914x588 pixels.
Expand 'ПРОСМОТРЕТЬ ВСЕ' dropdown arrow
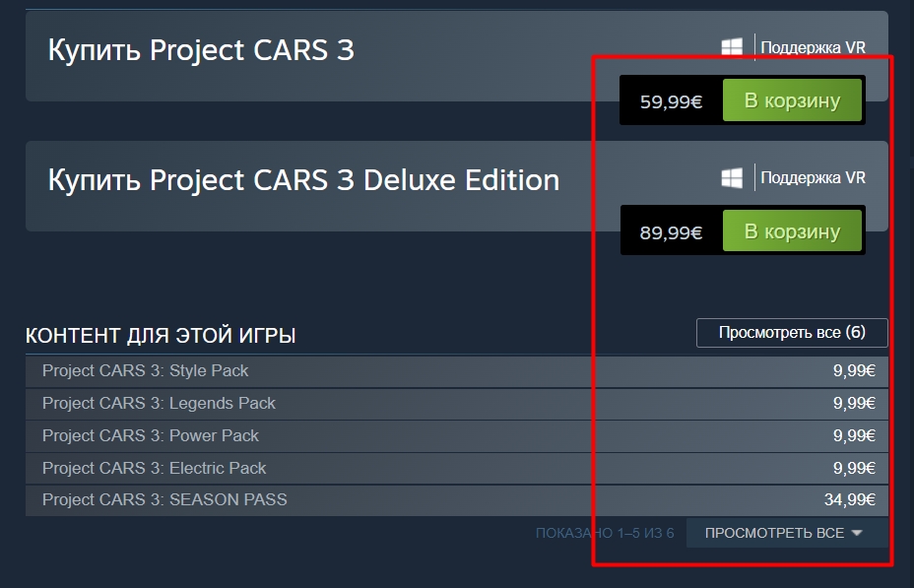[856, 533]
